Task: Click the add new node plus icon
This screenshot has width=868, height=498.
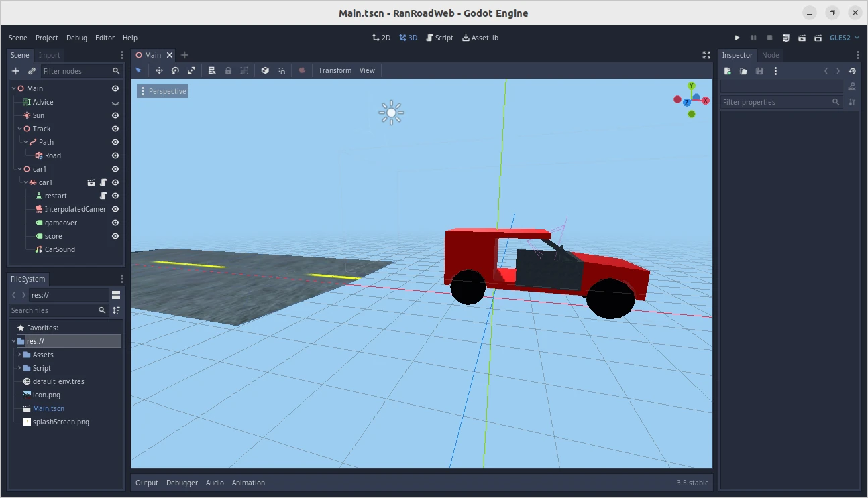Action: coord(16,71)
